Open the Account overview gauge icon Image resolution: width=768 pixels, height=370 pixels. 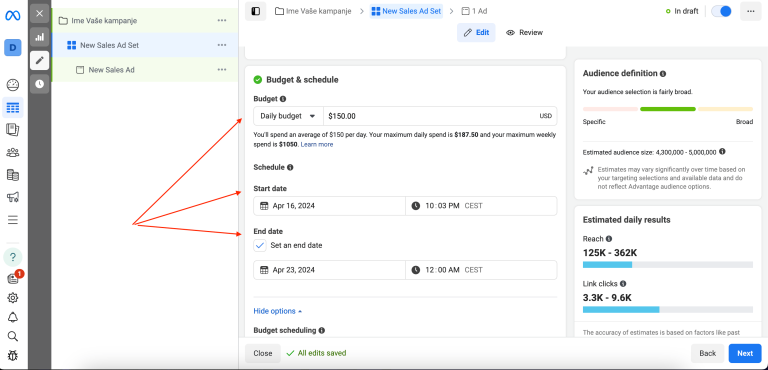13,85
